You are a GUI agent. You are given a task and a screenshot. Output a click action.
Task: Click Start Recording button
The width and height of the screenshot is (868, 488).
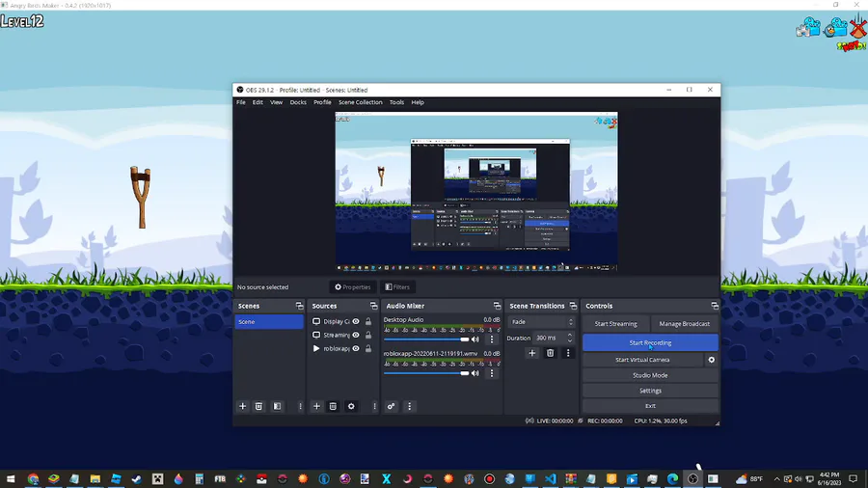(x=650, y=343)
